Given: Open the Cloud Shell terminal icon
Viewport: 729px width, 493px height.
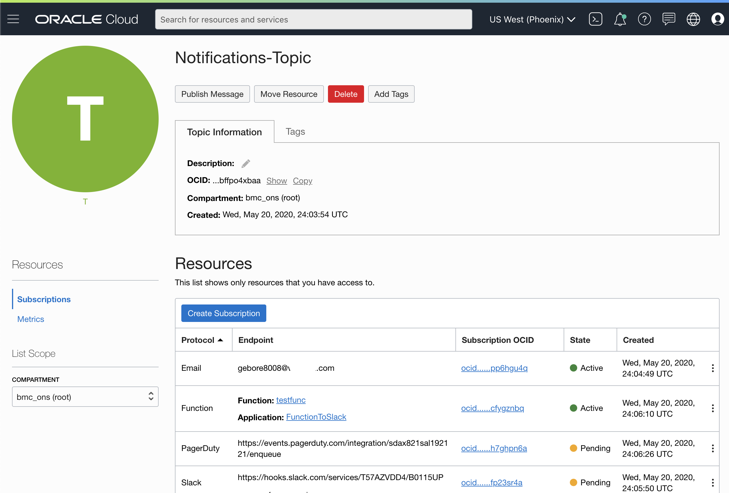Looking at the screenshot, I should coord(596,19).
